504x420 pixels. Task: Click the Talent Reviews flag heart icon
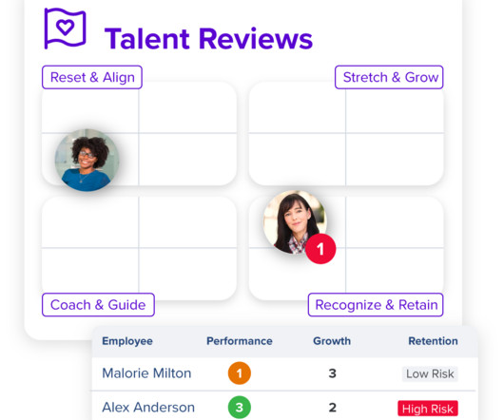(x=65, y=29)
